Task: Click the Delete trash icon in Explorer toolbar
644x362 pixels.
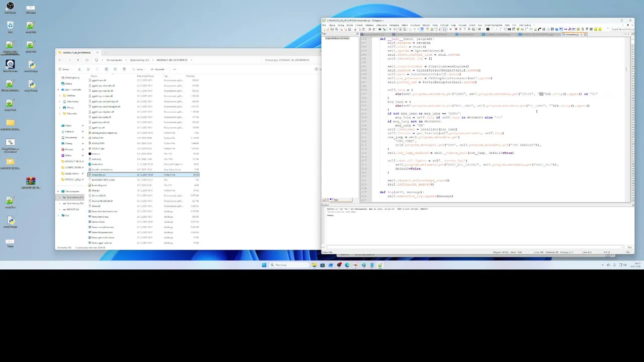Action: [x=124, y=69]
